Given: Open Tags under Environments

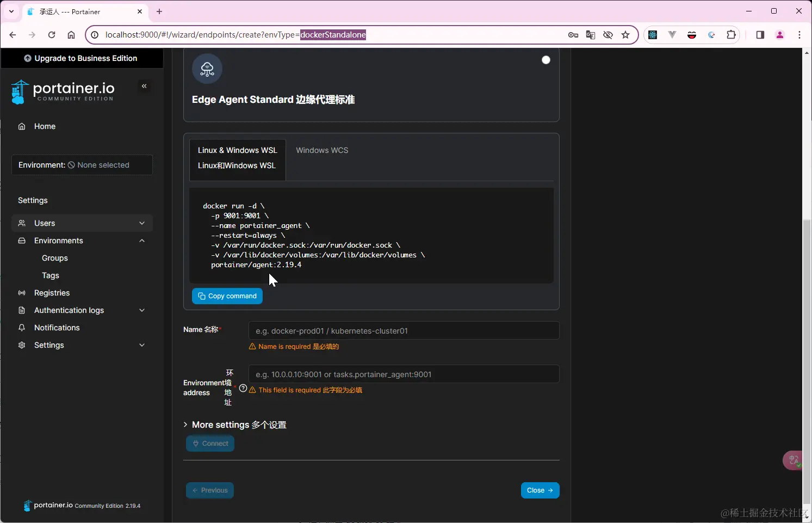Looking at the screenshot, I should (x=51, y=275).
